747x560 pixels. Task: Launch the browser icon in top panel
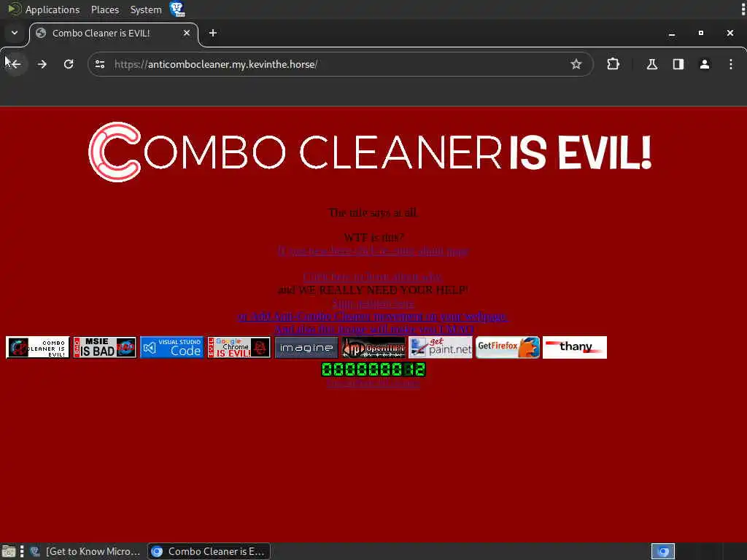pyautogui.click(x=177, y=9)
